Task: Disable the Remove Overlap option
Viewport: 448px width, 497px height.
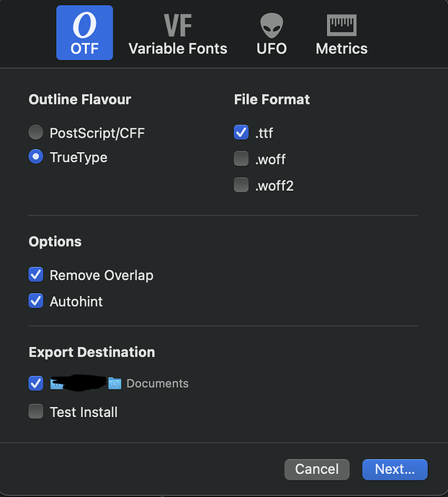Action: 36,275
